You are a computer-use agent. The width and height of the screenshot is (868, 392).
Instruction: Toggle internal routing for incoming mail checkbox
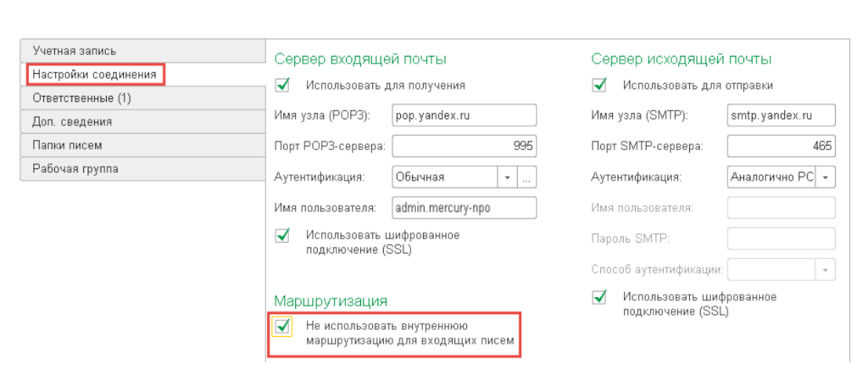[x=282, y=326]
